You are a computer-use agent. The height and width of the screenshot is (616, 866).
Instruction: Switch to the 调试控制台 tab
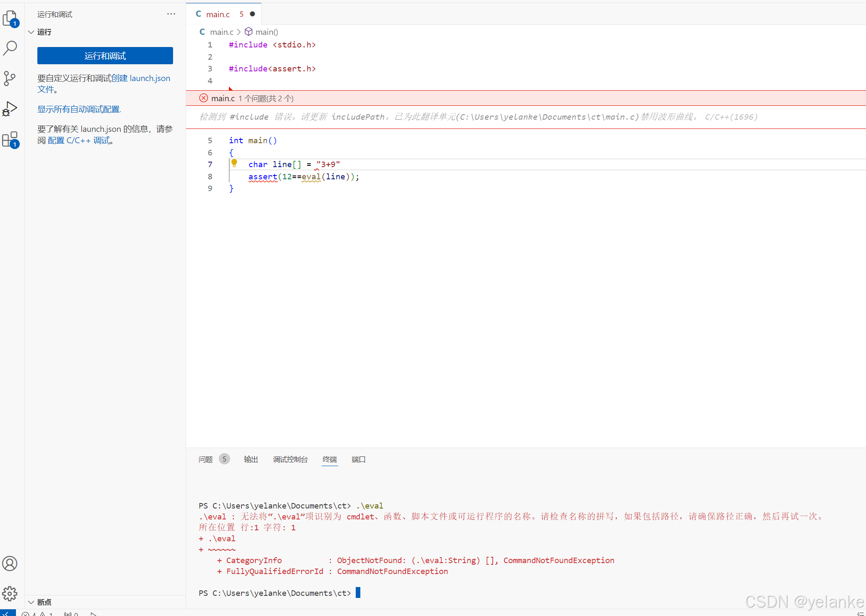pos(290,459)
